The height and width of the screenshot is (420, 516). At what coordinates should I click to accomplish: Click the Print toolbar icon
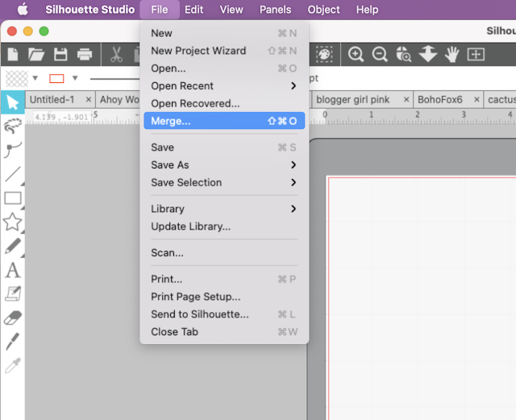[x=85, y=54]
